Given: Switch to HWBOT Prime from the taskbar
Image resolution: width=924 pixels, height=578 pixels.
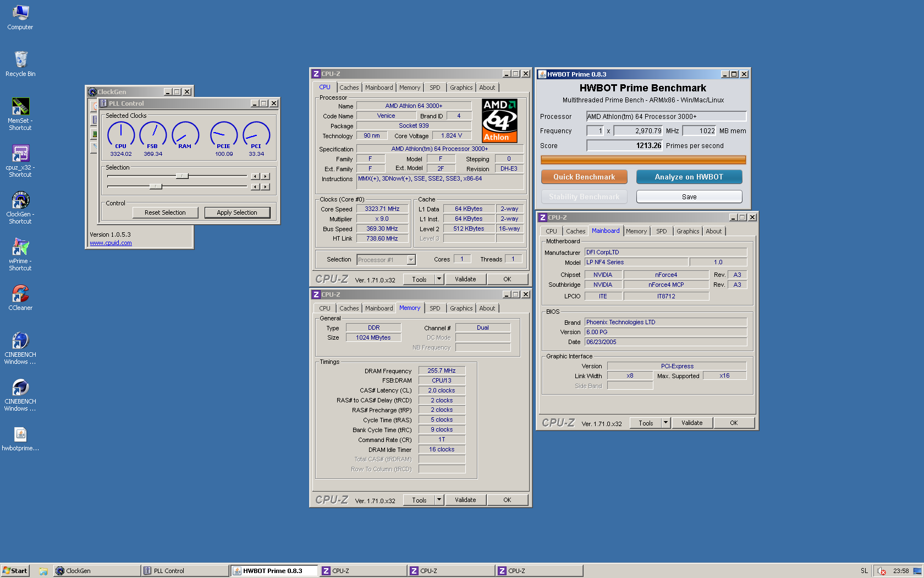Looking at the screenshot, I should click(x=274, y=571).
